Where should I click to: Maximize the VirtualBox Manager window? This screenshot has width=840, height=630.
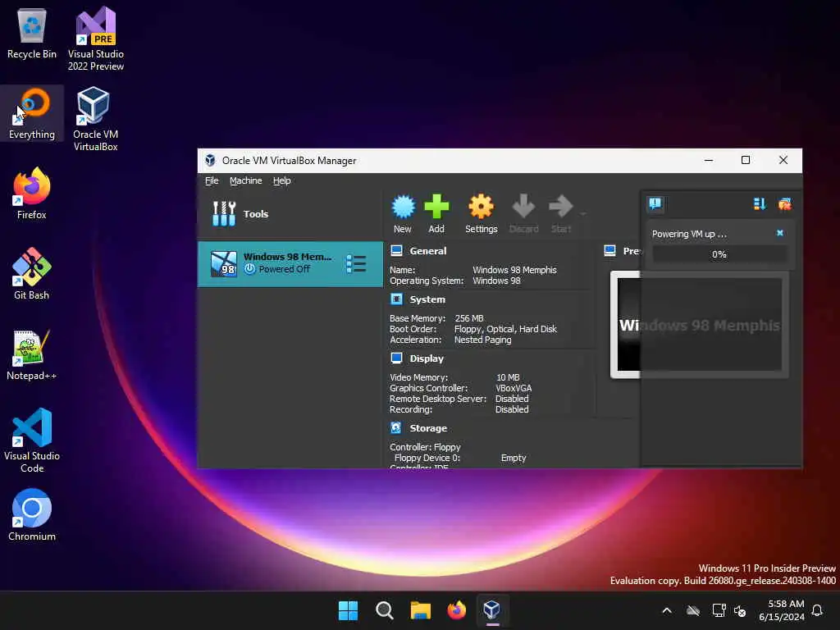point(745,160)
